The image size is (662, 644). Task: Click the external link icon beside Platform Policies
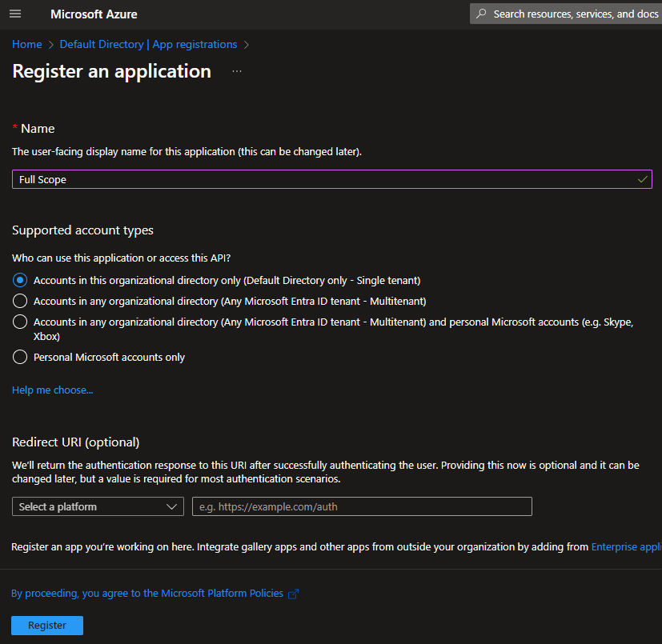(293, 594)
